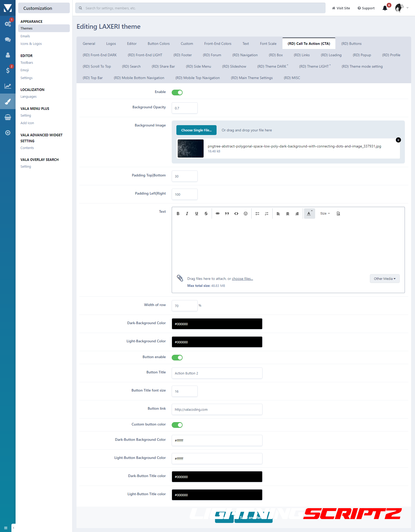The width and height of the screenshot is (415, 532).
Task: Toggle the Enable switch off
Action: (177, 93)
